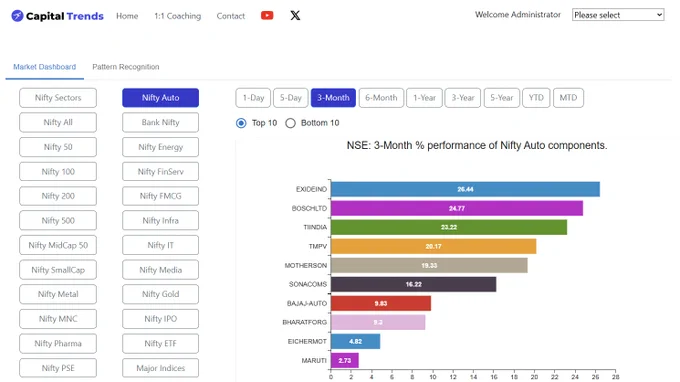Select the Nifty Energy index

pos(160,147)
